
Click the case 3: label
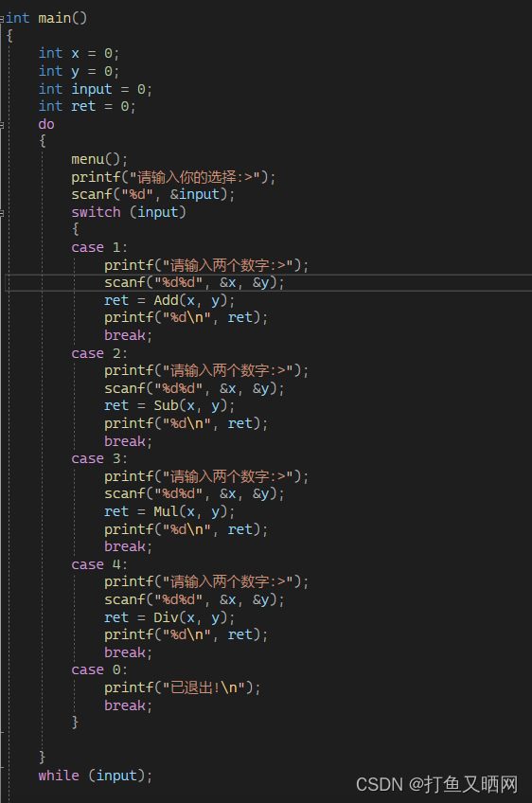tap(99, 458)
